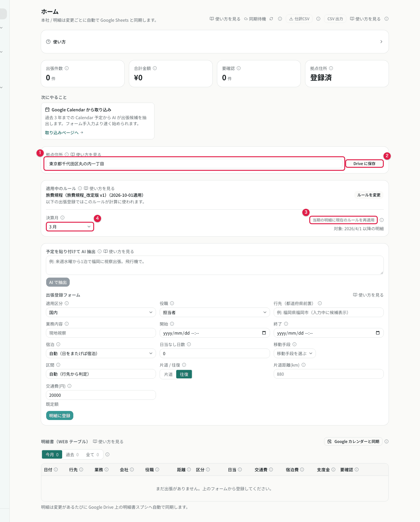Image resolution: width=420 pixels, height=522 pixels.
Task: Open the 取り込みページへ link
Action: 64,132
